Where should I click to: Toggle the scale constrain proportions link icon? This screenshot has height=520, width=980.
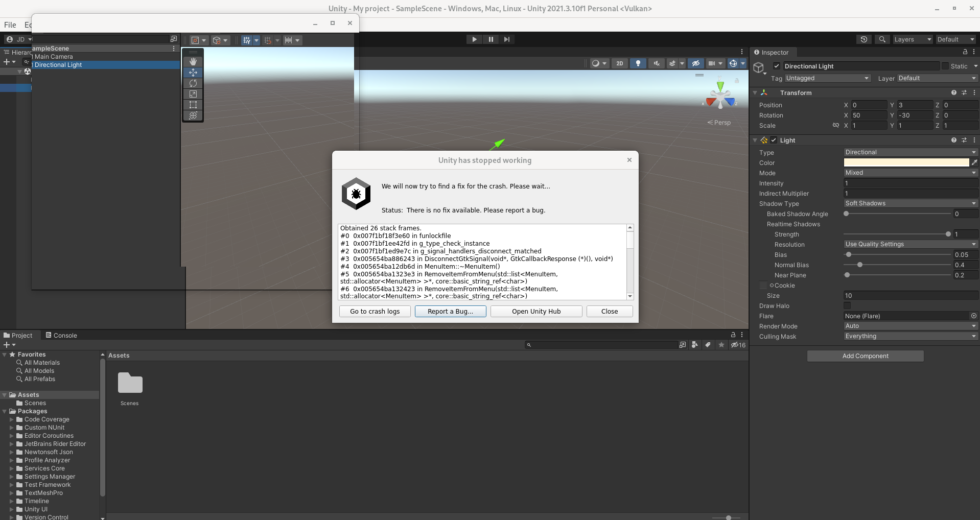[x=836, y=125]
